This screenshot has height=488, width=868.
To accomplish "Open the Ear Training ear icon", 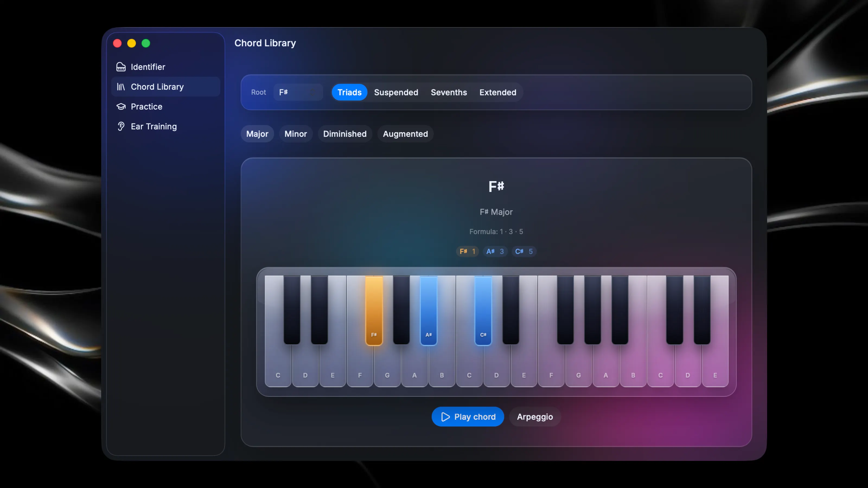I will [x=121, y=127].
